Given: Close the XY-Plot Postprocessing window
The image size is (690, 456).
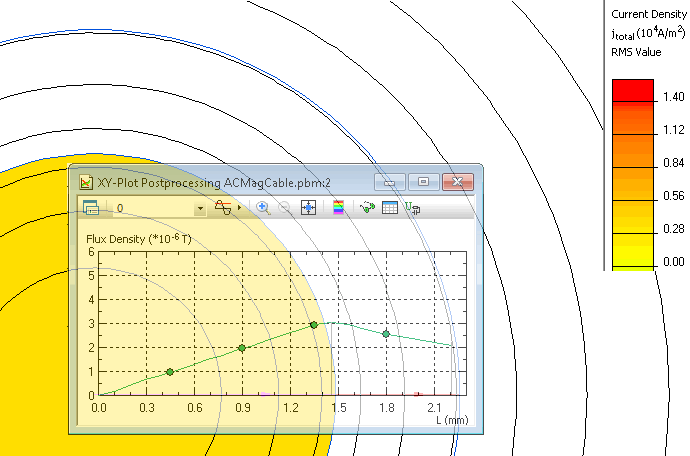Looking at the screenshot, I should [x=458, y=182].
